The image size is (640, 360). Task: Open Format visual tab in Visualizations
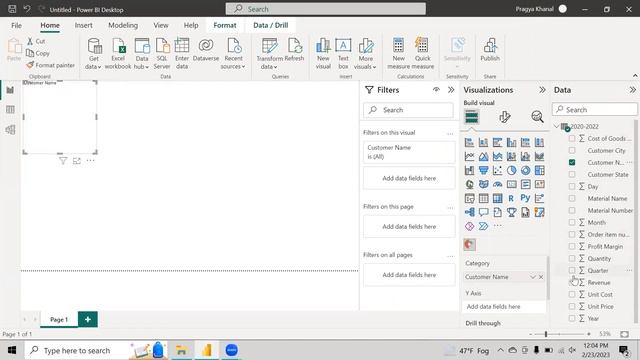click(505, 117)
